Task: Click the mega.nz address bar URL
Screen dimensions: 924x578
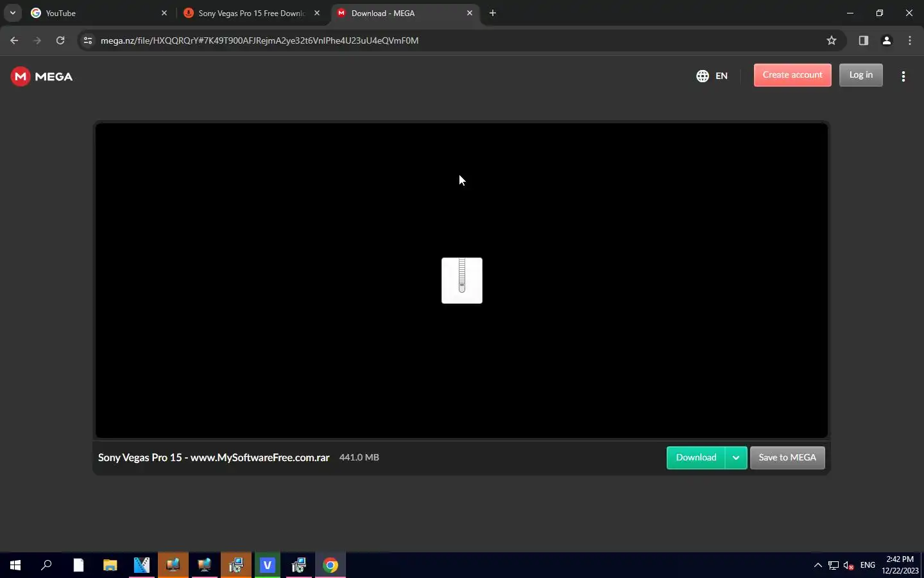Action: (x=260, y=40)
